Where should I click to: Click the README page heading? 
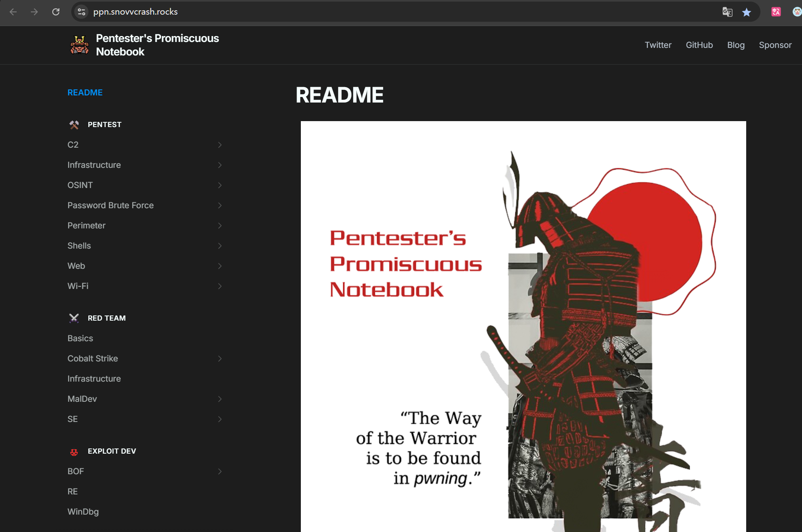339,95
